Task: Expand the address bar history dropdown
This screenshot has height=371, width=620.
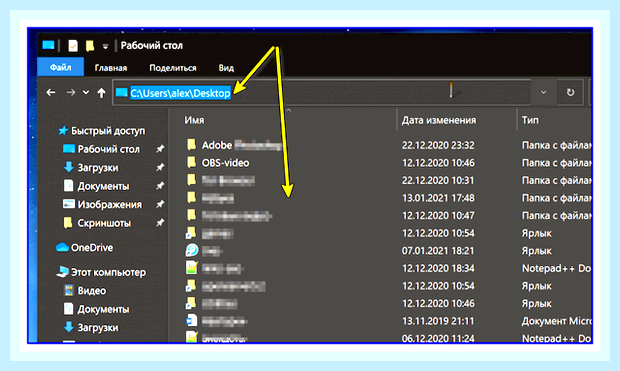Action: 543,92
